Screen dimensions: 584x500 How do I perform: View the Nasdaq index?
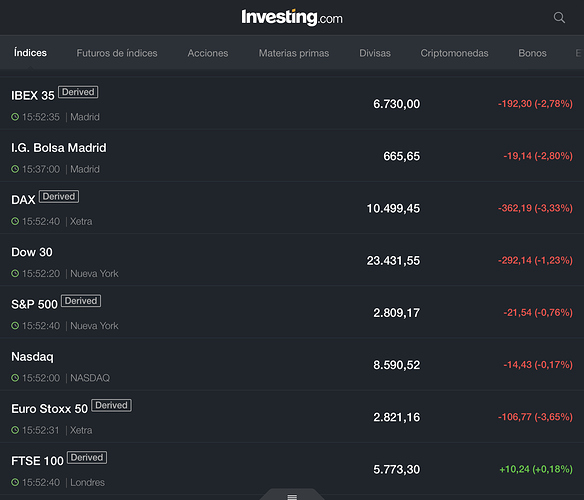pos(292,364)
